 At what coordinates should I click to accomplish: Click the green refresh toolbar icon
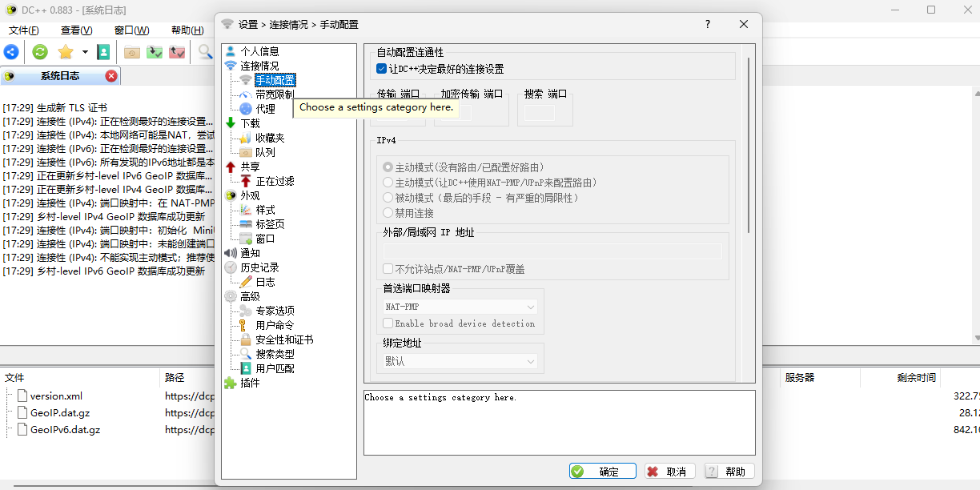[x=40, y=52]
